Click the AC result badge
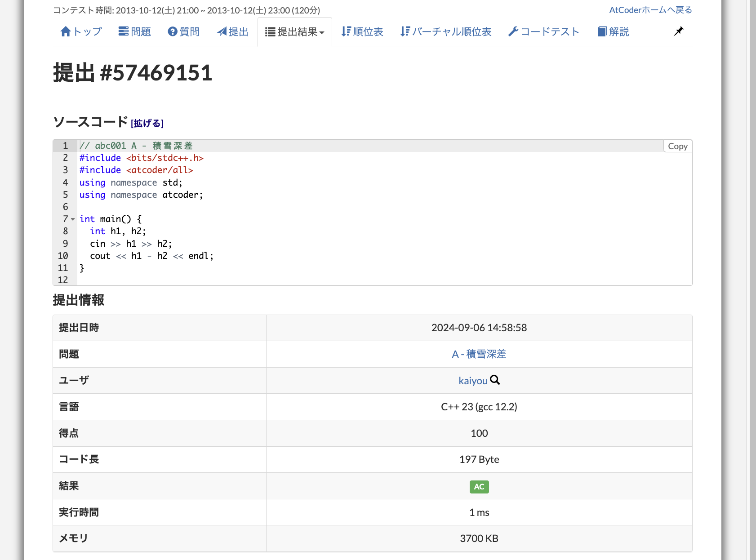This screenshot has height=560, width=756. pyautogui.click(x=479, y=486)
